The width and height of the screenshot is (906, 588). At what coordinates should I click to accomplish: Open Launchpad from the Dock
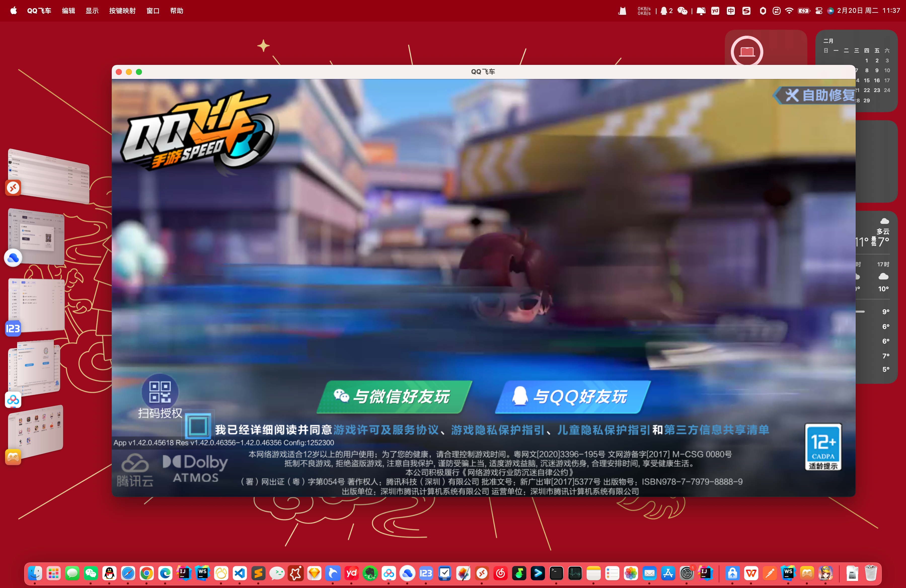pyautogui.click(x=54, y=573)
